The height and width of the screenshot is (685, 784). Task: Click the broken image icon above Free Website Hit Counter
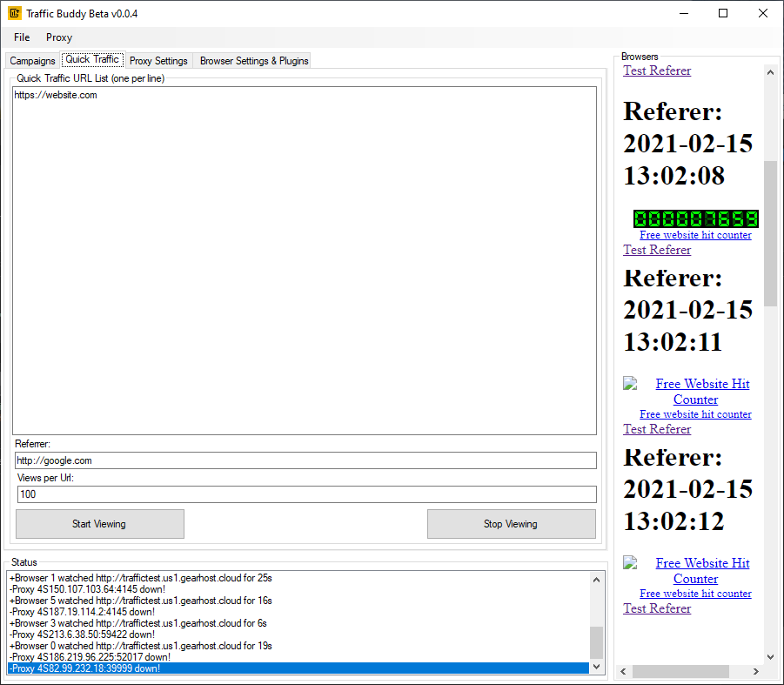630,382
